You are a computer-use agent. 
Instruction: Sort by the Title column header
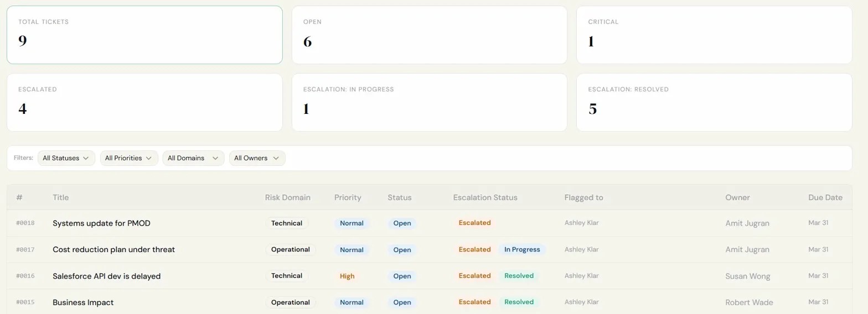[61, 197]
